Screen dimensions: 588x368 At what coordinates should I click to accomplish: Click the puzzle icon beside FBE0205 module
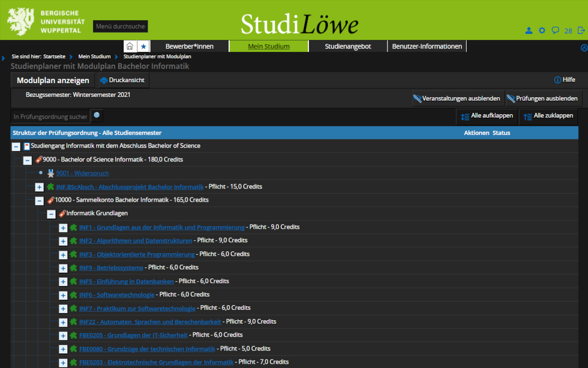click(73, 335)
